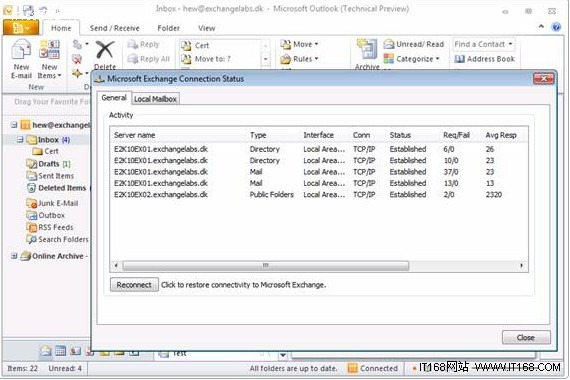Select the 'Move to: ?' quick step
Screen dimensions: 570x380
pos(206,59)
